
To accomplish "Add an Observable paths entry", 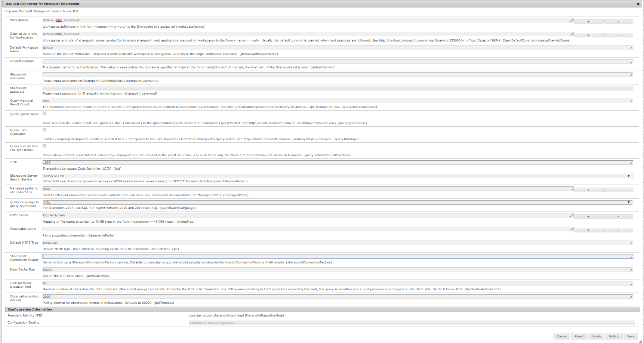I will point(588,230).
